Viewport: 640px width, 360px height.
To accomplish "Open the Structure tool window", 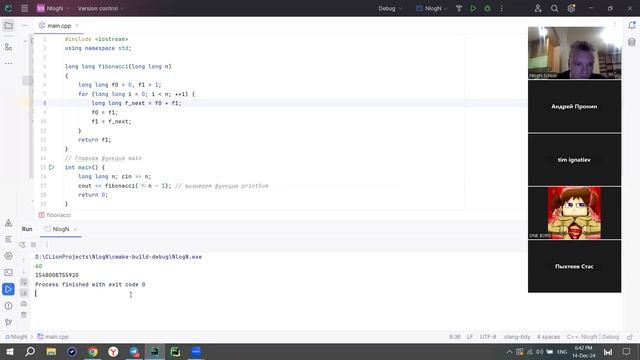I will 8,47.
